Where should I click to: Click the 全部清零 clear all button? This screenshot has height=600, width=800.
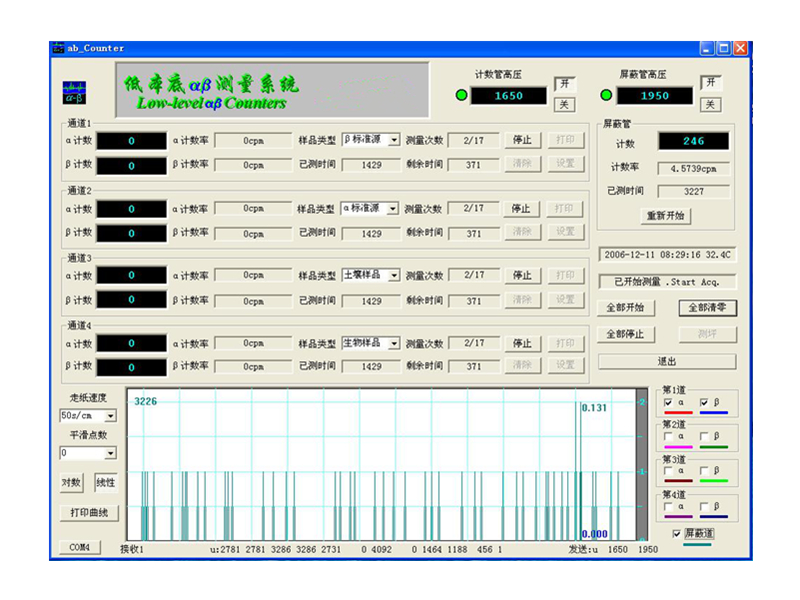[x=708, y=308]
